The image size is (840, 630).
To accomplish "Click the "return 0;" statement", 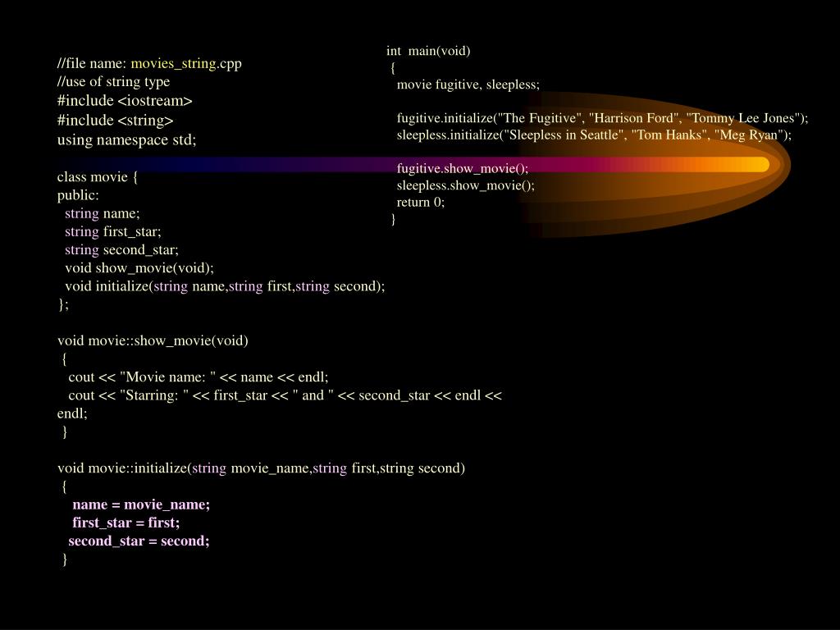I will coord(421,203).
